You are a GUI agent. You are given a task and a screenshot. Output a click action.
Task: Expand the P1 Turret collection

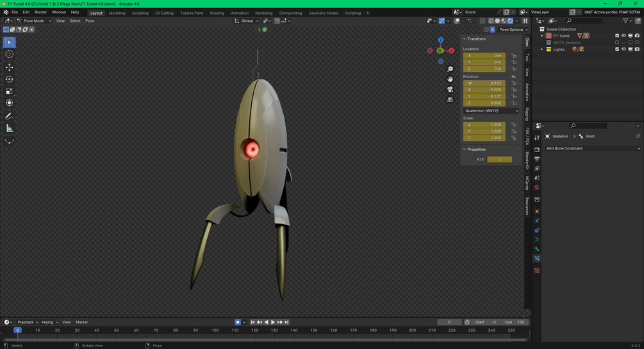point(541,36)
